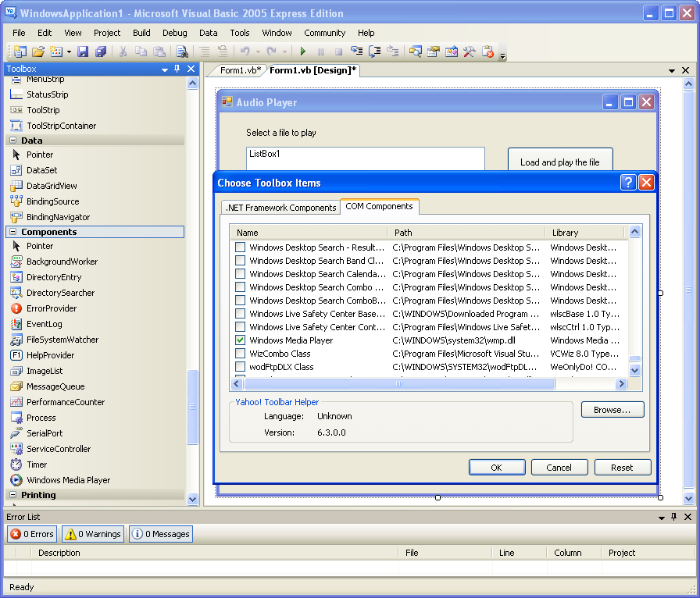Viewport: 700px width, 598px height.
Task: Click the Save All toolbar icon
Action: point(101,52)
